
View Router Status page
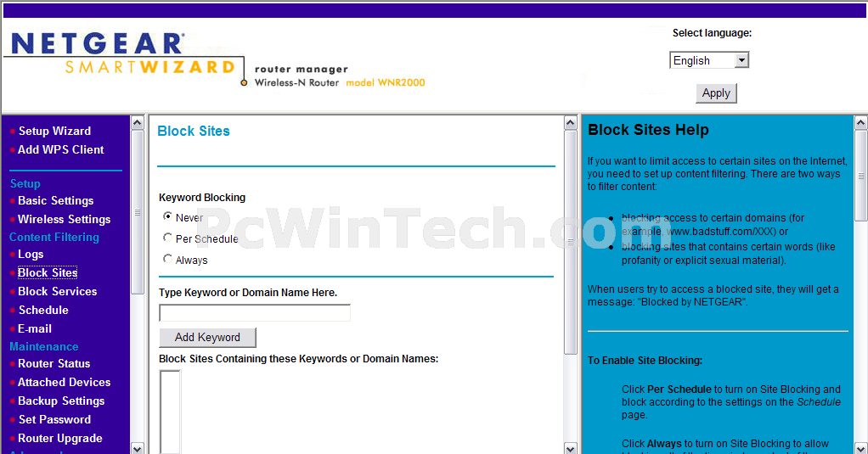(x=54, y=364)
